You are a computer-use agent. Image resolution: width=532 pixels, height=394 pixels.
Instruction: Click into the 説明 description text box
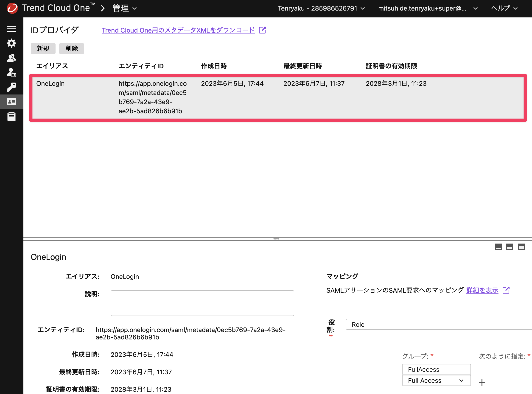[x=202, y=303]
